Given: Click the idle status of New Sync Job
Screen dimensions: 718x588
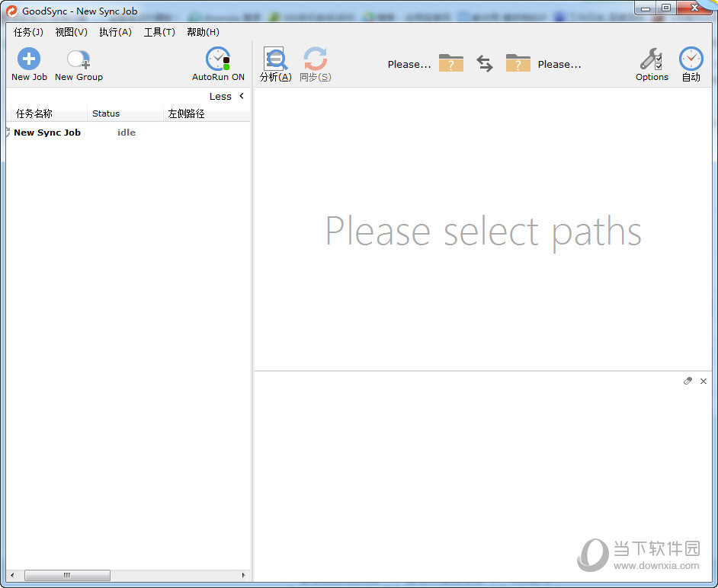Looking at the screenshot, I should pyautogui.click(x=127, y=133).
